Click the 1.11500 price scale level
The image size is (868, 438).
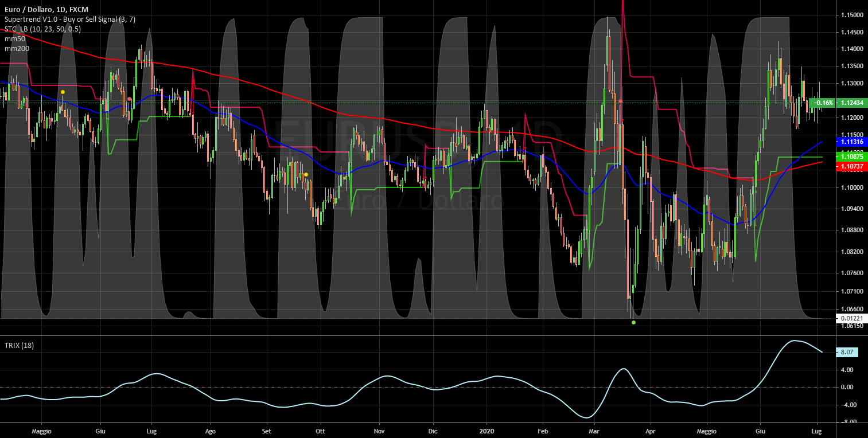point(851,135)
